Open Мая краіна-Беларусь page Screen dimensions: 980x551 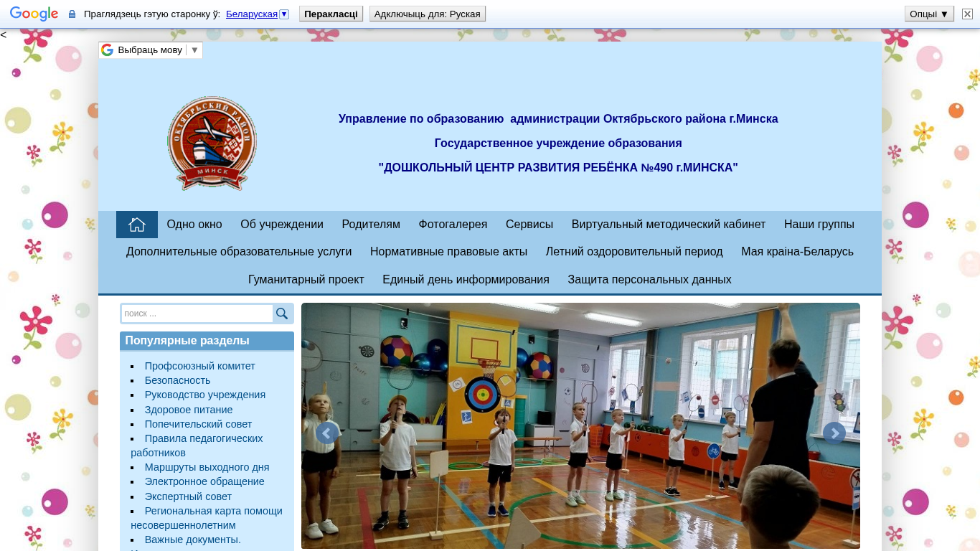coord(797,252)
